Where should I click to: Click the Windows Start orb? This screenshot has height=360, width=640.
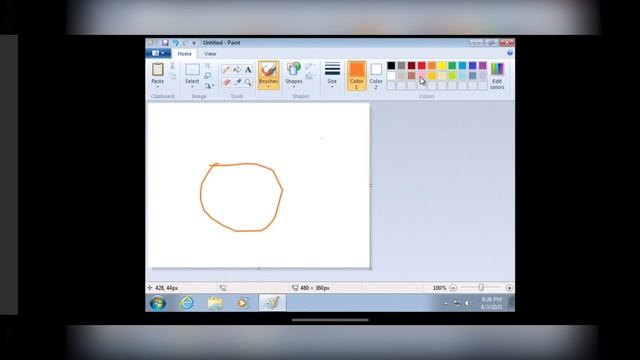pyautogui.click(x=158, y=303)
